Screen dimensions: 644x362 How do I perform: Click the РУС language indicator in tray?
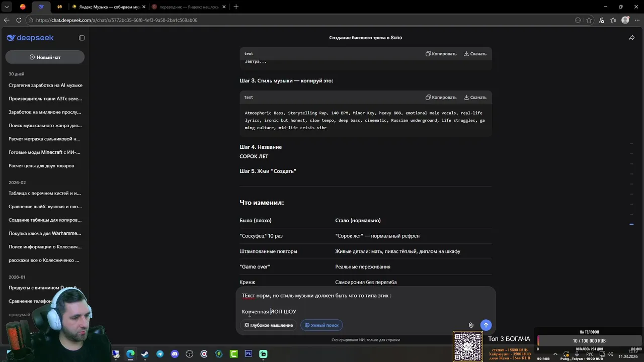coord(590,354)
